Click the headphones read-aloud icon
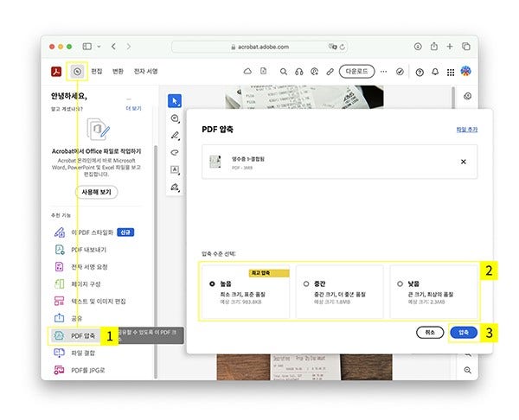The image size is (519, 420). tap(299, 72)
